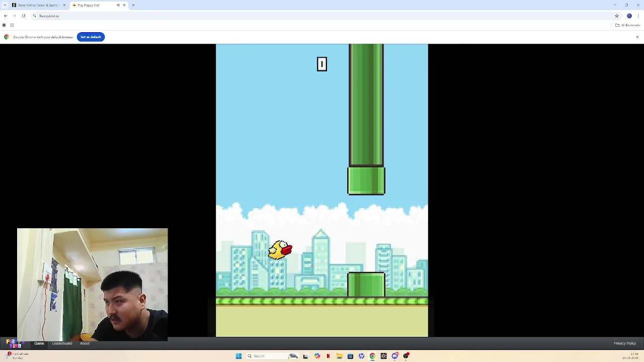Screen dimensions: 644x362
Task: Switch to Google Chrome in taskbar
Action: [372, 356]
